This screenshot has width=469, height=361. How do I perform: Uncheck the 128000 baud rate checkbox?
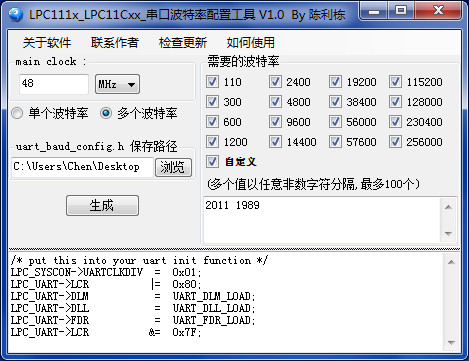click(395, 102)
